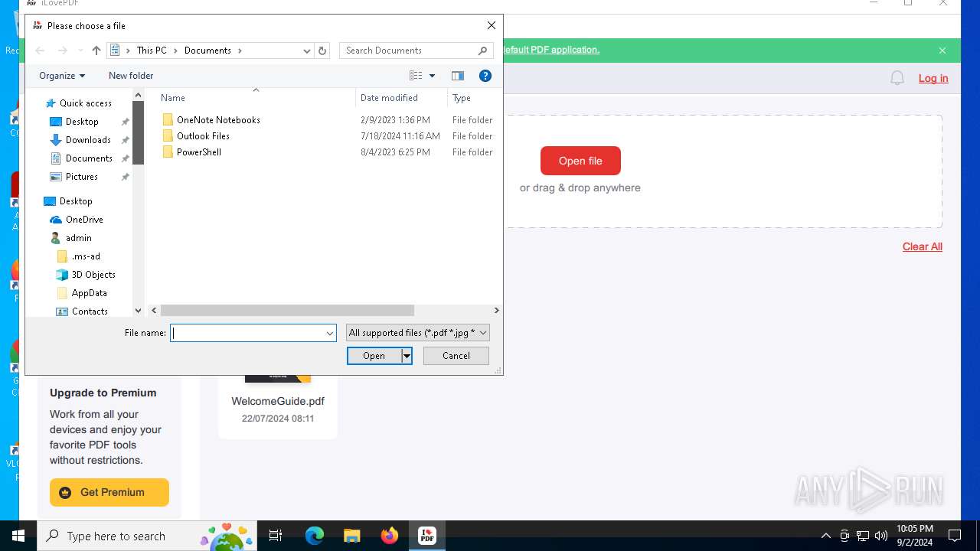The height and width of the screenshot is (551, 980).
Task: Click Clear All link
Action: pos(923,246)
